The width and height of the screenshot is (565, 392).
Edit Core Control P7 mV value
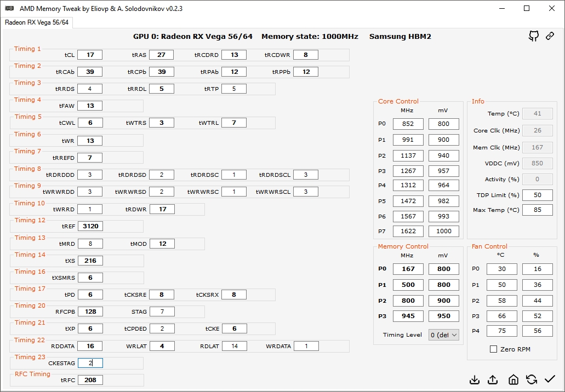tap(443, 231)
